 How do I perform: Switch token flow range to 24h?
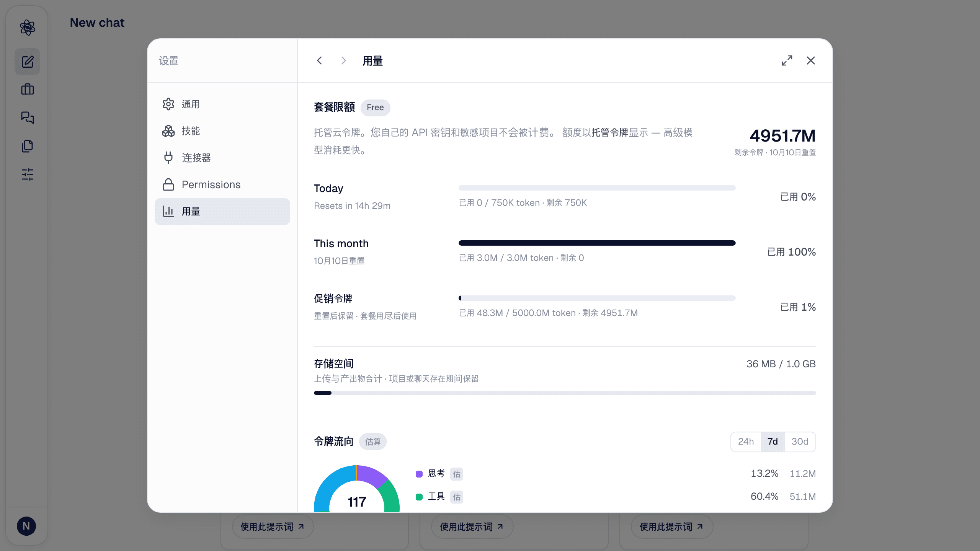(x=746, y=442)
